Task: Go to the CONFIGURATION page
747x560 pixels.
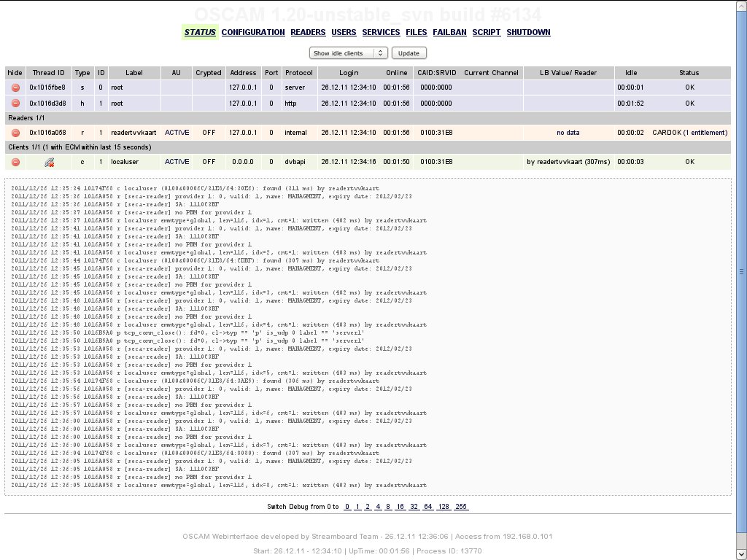Action: tap(253, 32)
